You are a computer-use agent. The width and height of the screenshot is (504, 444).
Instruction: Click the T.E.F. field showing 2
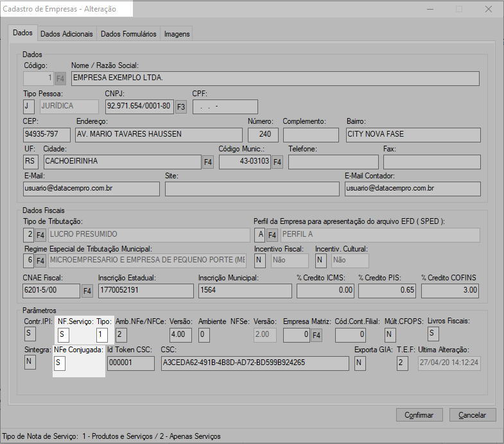click(403, 364)
